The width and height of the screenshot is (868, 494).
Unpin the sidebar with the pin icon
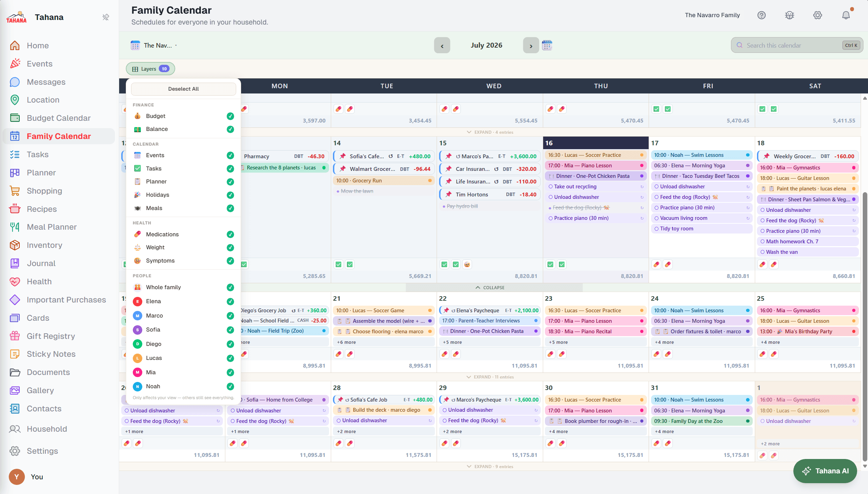tap(106, 17)
